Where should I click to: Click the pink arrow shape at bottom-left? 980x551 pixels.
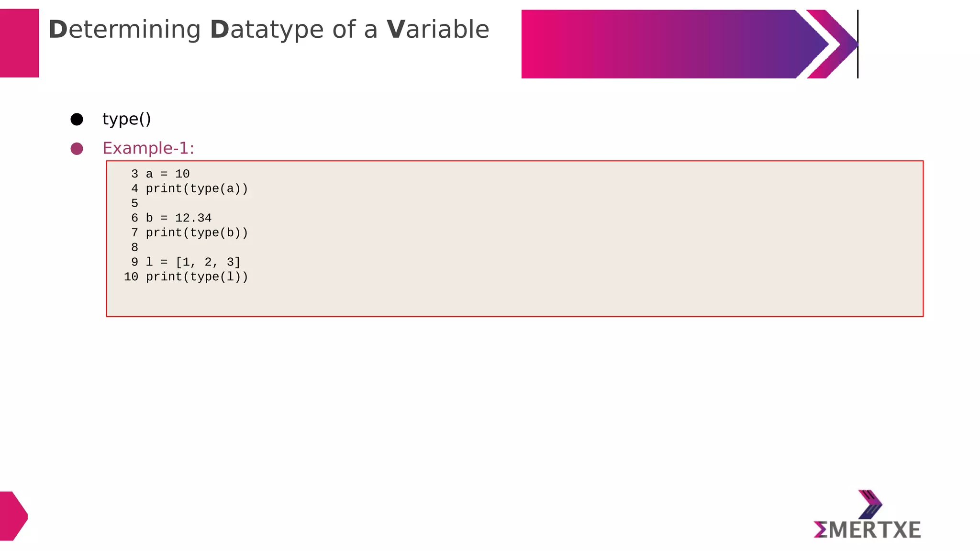click(13, 516)
